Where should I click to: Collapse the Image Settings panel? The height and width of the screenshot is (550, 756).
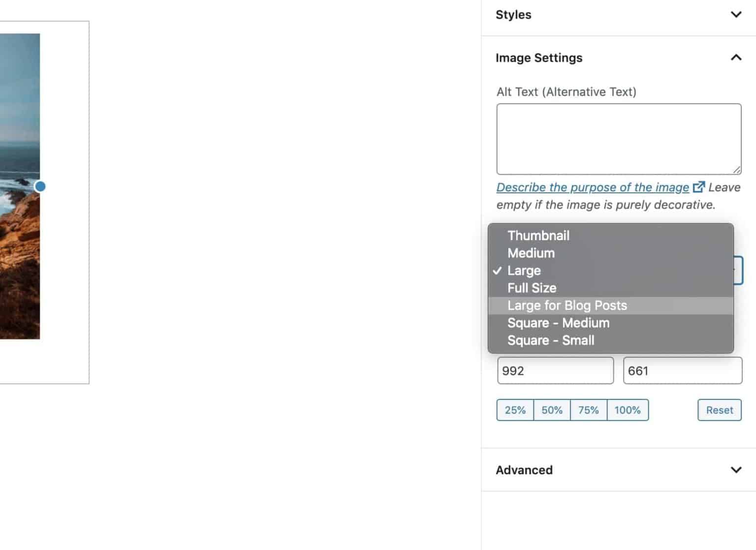pyautogui.click(x=735, y=58)
